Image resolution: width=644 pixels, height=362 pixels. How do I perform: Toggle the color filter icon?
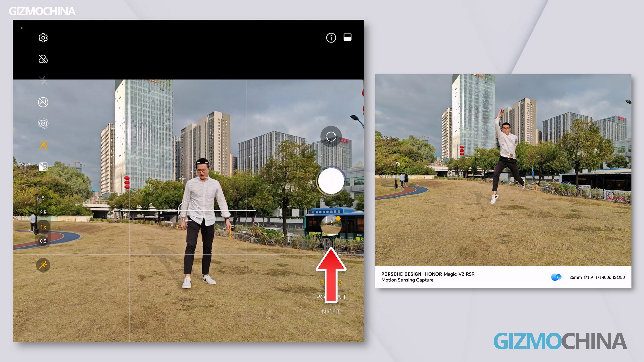43,59
